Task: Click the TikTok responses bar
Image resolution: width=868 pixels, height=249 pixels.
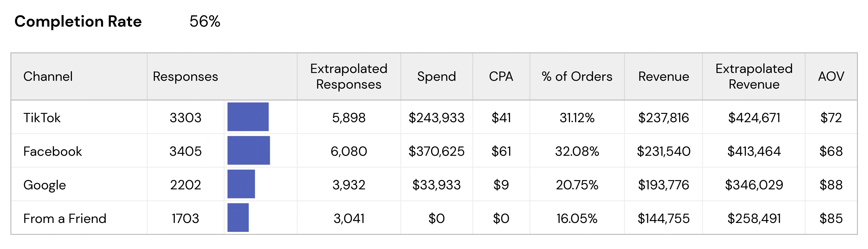Action: (x=248, y=117)
